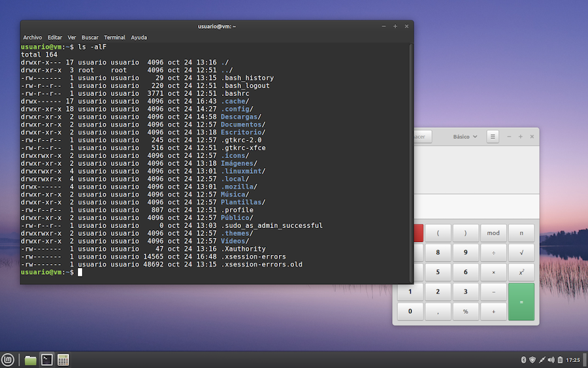Open the network connection tray icon
Image resolution: width=588 pixels, height=368 pixels.
tap(542, 360)
